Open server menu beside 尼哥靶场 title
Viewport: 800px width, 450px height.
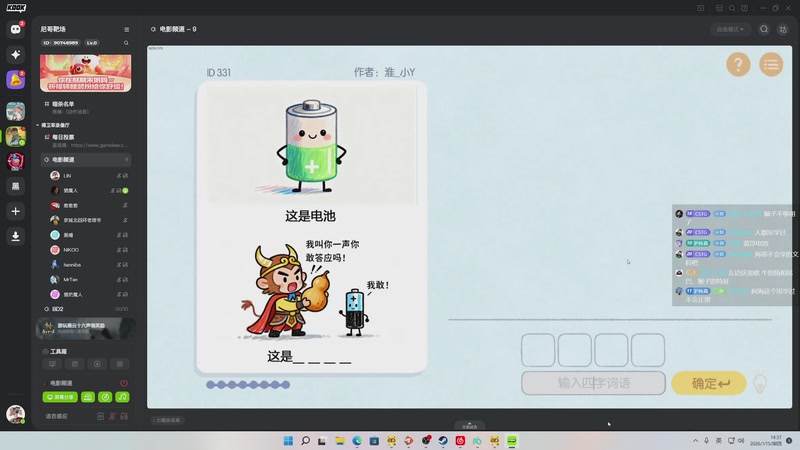coord(127,30)
